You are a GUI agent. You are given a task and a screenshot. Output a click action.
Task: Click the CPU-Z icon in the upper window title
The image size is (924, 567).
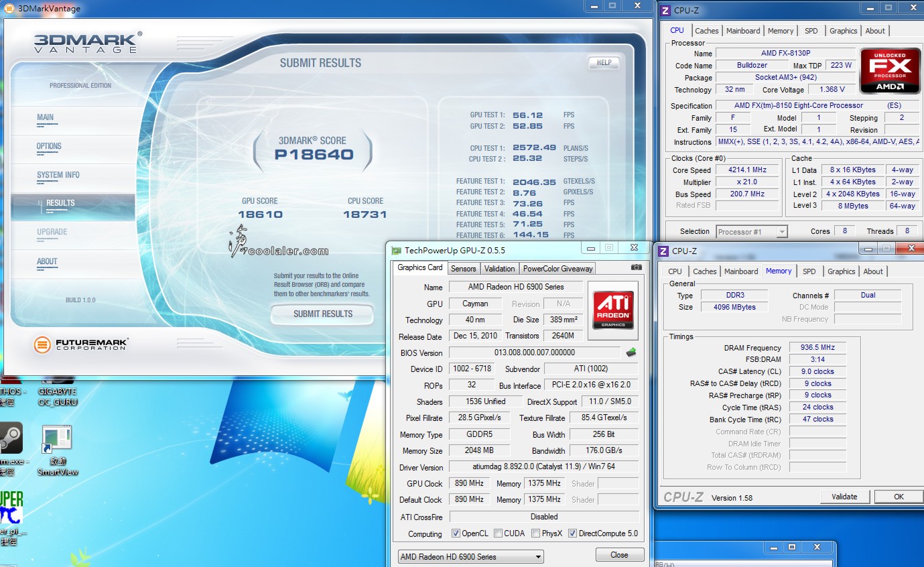664,9
